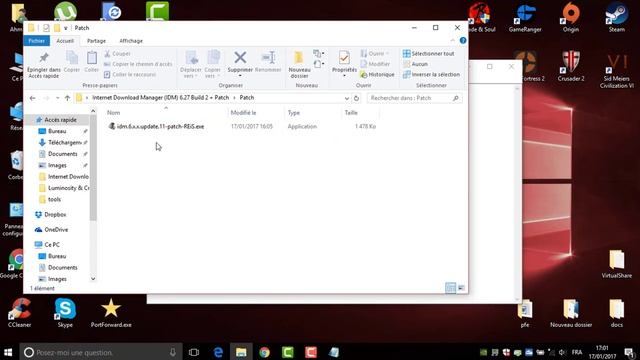
Task: Click Cortana search box on taskbar
Action: click(x=101, y=352)
